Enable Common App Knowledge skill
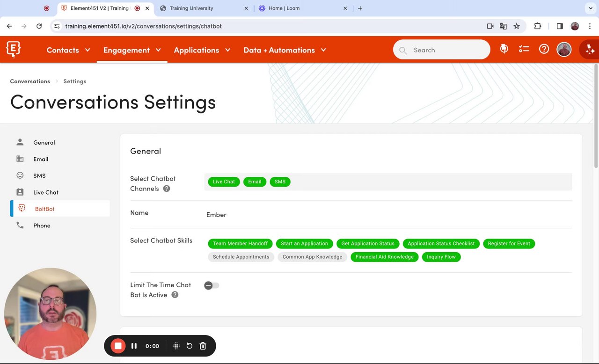The width and height of the screenshot is (599, 364). click(x=312, y=257)
